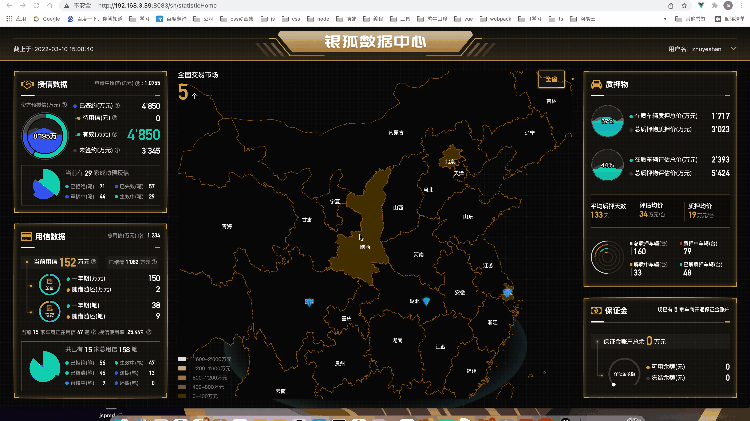
Task: Click the 160 vehicle count value
Action: pyautogui.click(x=640, y=251)
